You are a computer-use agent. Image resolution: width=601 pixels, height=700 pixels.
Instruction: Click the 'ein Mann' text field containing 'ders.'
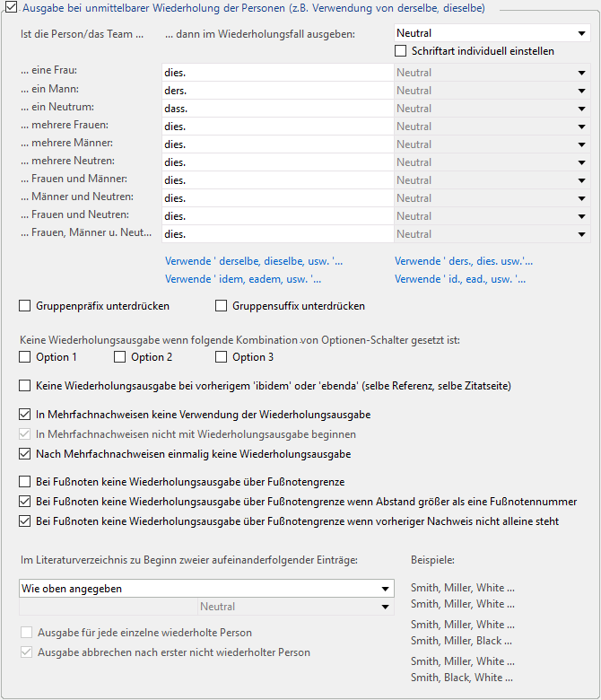[x=278, y=91]
